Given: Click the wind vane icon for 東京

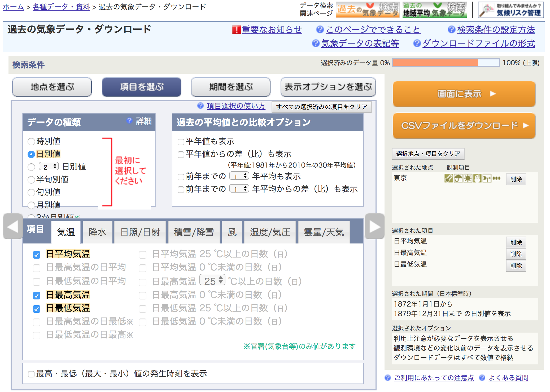Looking at the screenshot, I should [487, 178].
